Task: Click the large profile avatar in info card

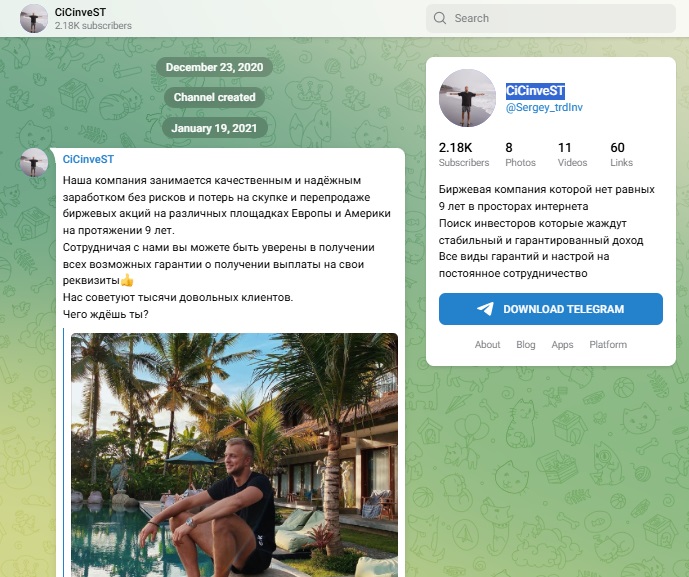Action: coord(468,98)
